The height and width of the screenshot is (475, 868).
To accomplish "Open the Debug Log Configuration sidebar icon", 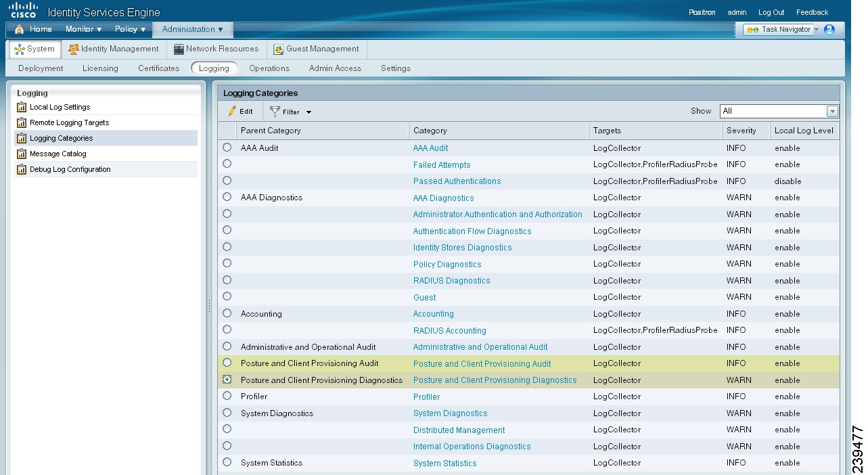I will [22, 169].
